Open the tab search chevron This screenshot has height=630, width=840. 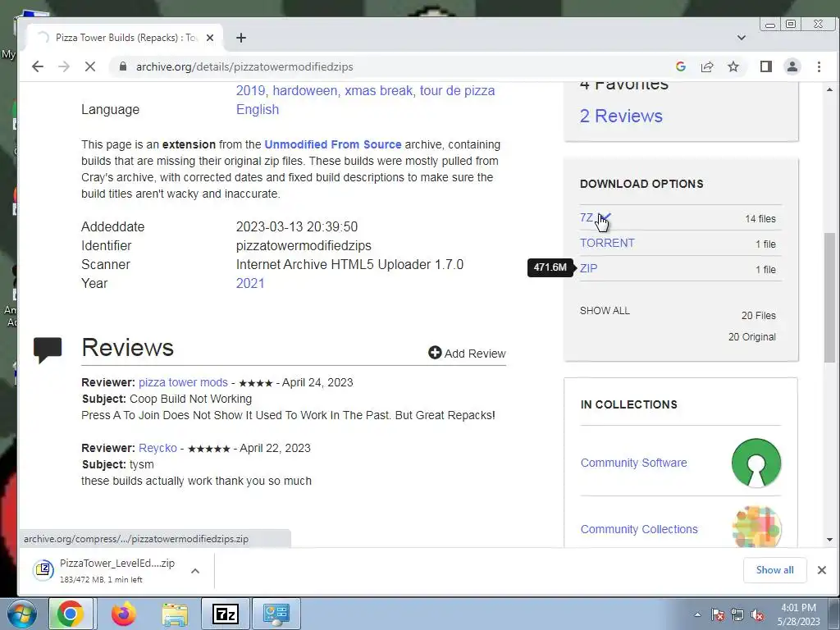(x=742, y=38)
